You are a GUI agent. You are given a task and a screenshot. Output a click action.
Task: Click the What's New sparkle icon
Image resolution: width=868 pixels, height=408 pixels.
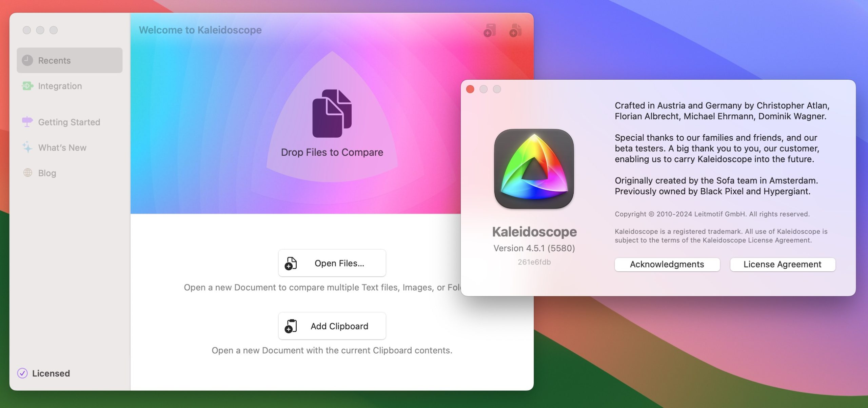tap(27, 147)
